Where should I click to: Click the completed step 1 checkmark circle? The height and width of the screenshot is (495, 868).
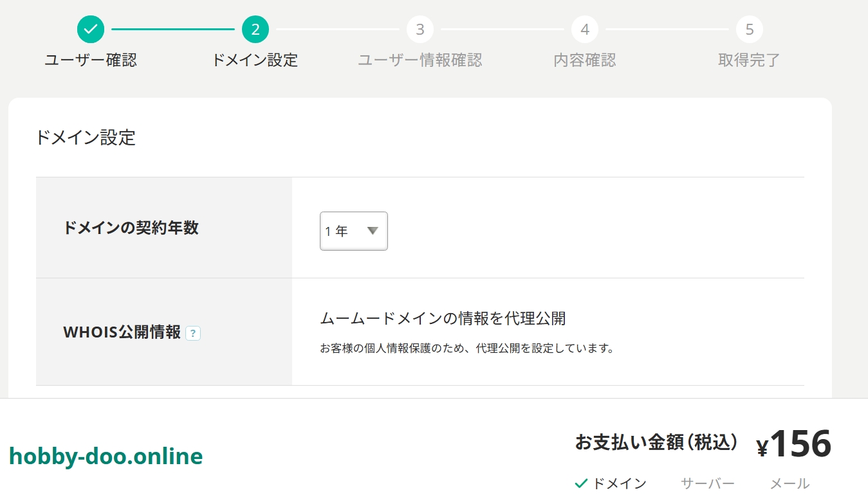tap(91, 29)
